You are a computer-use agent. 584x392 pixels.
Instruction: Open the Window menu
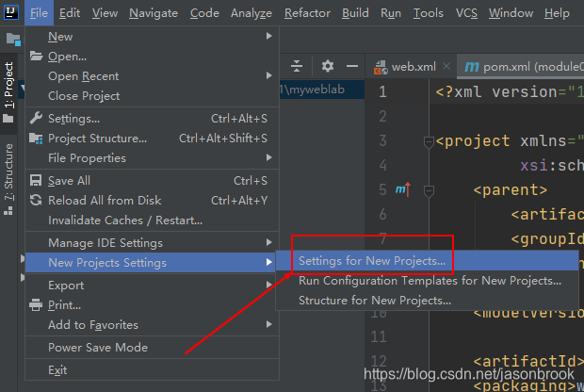click(511, 13)
